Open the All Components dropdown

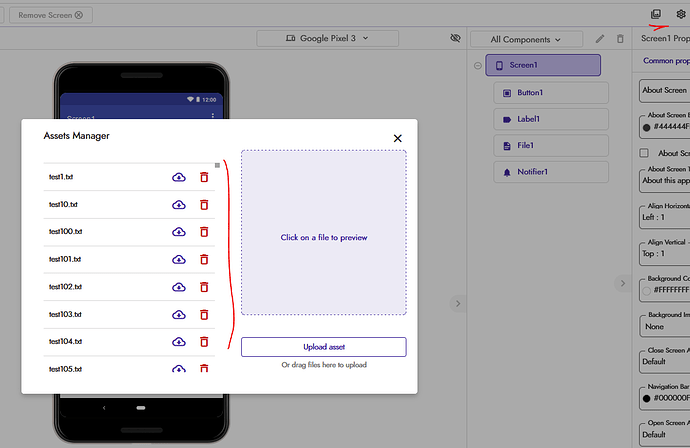[526, 40]
